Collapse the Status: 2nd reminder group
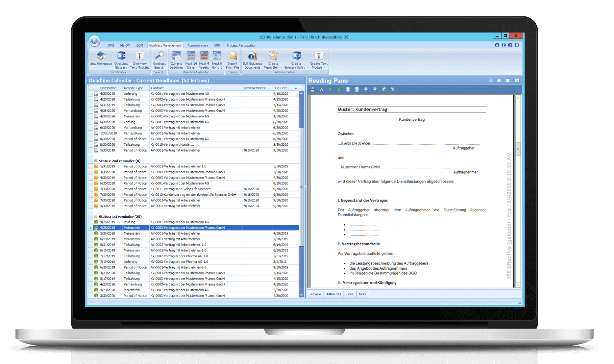This screenshot has width=614, height=364. (x=96, y=161)
